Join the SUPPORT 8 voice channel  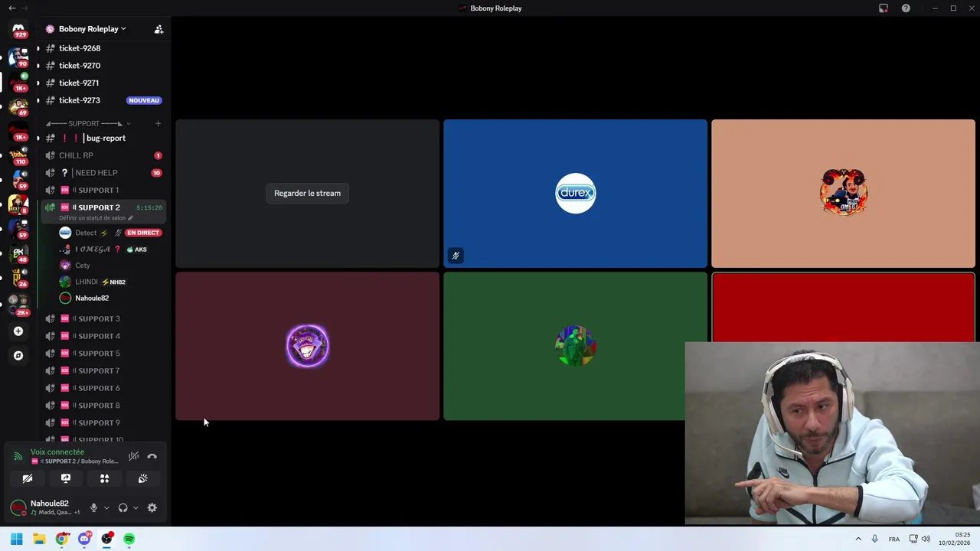point(103,406)
